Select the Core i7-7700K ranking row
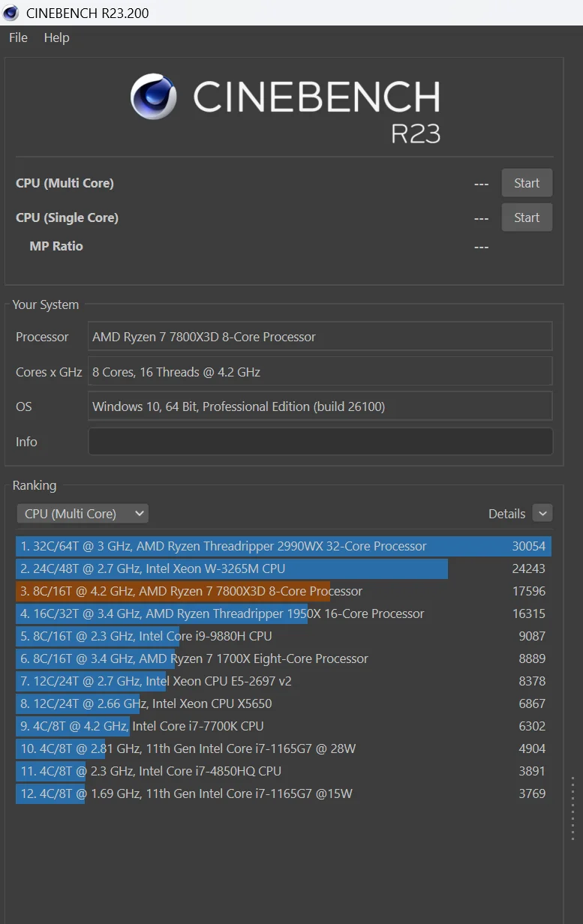 (284, 726)
